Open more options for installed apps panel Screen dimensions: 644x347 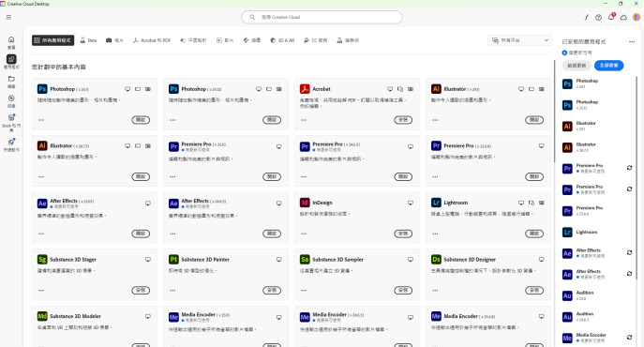tap(632, 41)
